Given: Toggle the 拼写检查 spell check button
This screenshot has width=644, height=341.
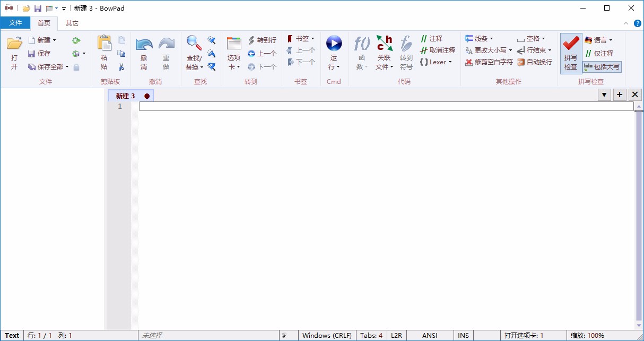Looking at the screenshot, I should 571,53.
